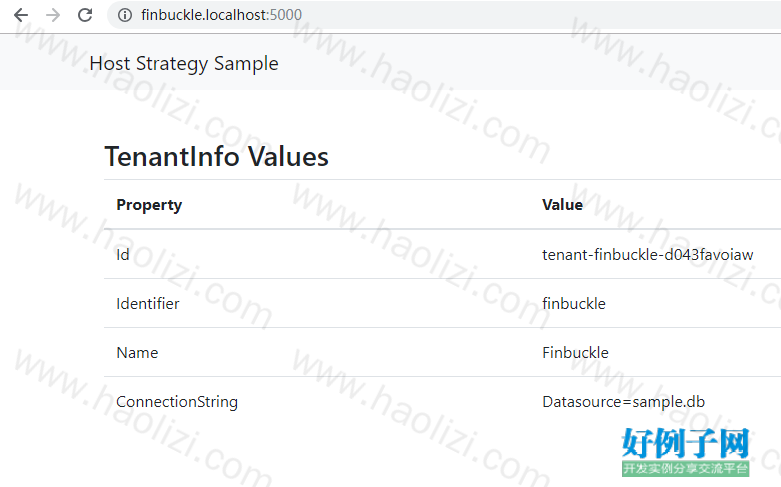Open the Host Strategy Sample navbar link
The width and height of the screenshot is (781, 487).
tap(184, 64)
